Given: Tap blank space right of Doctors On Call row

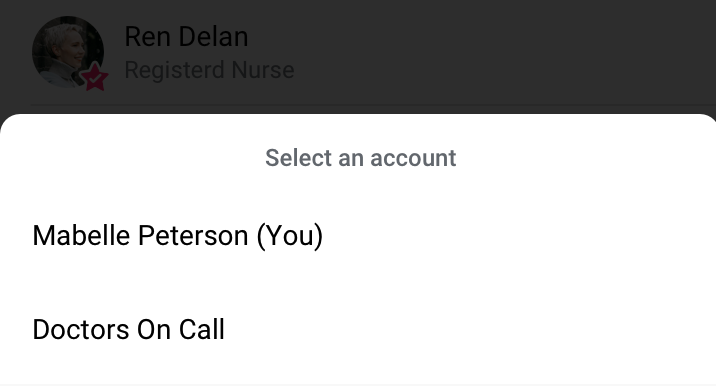Looking at the screenshot, I should click(470, 329).
